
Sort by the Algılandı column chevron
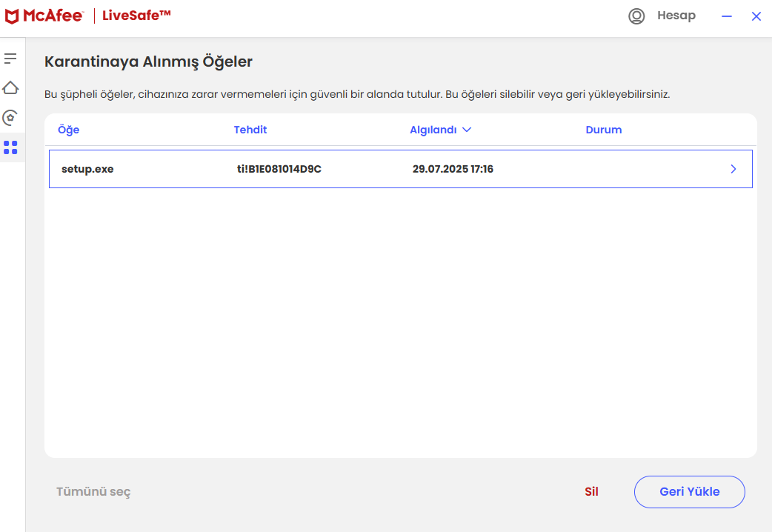click(x=467, y=130)
